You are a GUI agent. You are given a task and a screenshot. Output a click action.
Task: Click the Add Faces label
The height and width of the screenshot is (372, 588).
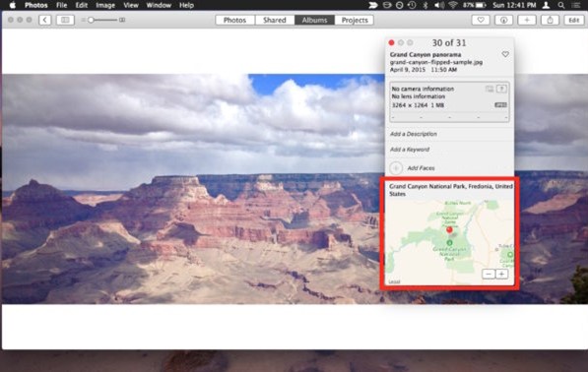pos(421,168)
